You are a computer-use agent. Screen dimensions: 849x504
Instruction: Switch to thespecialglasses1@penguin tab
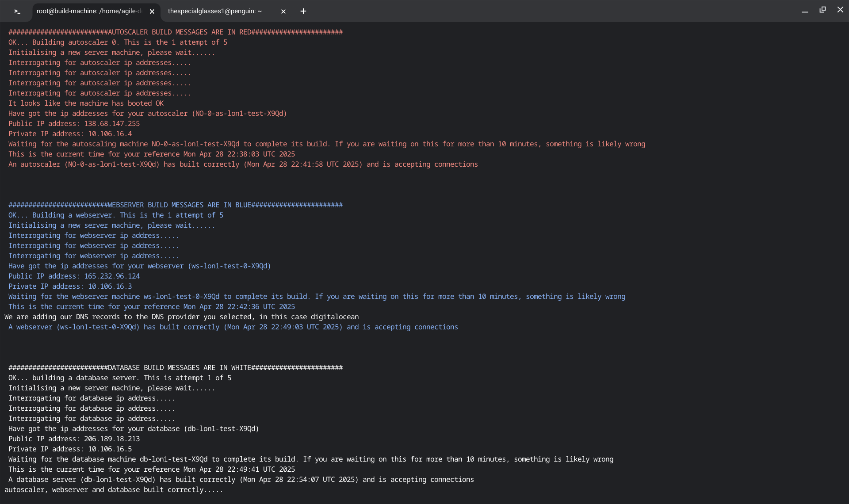click(x=215, y=11)
